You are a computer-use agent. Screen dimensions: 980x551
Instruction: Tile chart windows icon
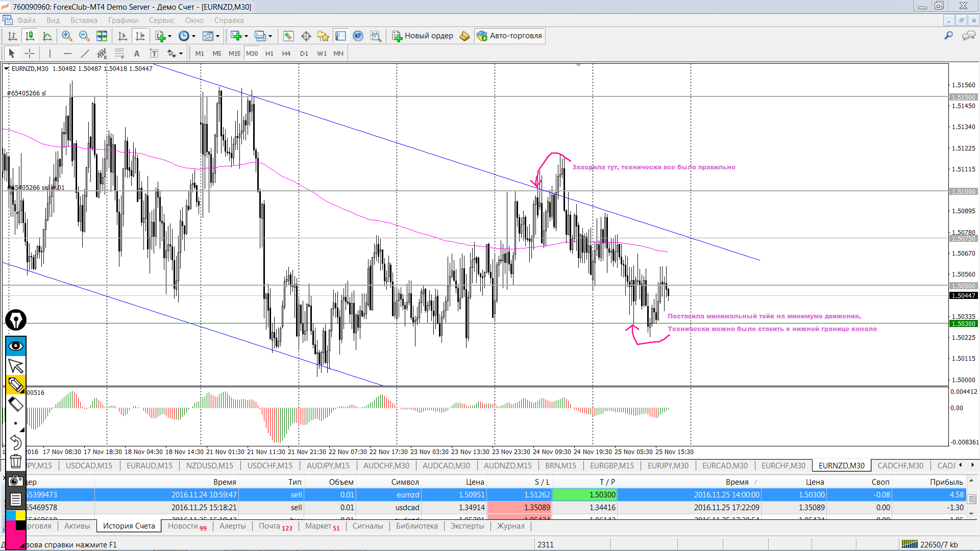pos(102,36)
